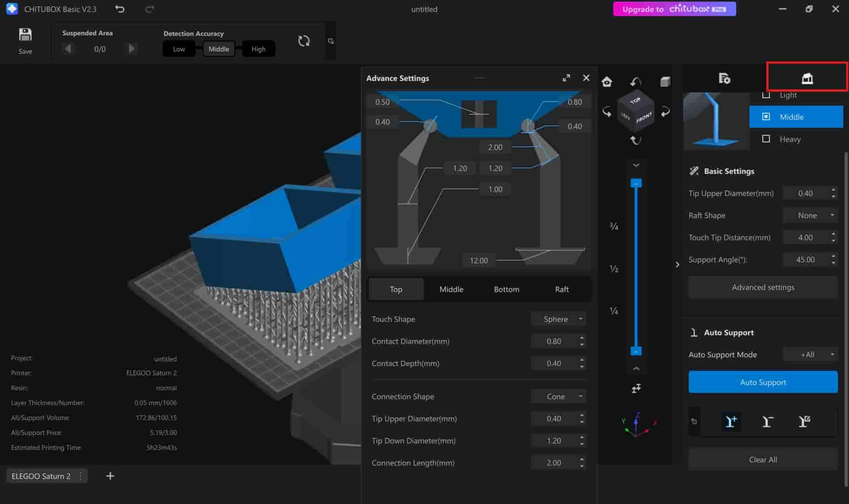Open the Touch Shape Sphere dropdown
Image resolution: width=849 pixels, height=504 pixels.
(x=558, y=319)
